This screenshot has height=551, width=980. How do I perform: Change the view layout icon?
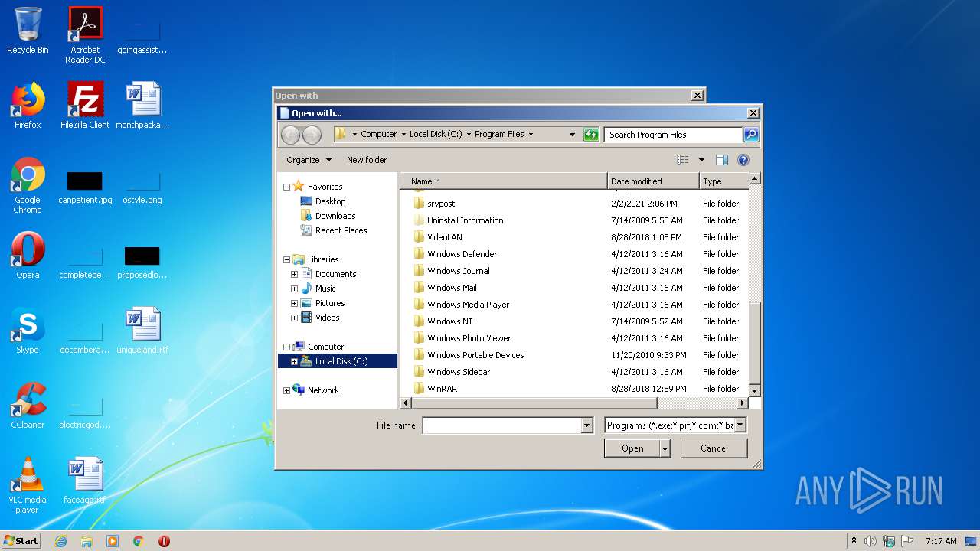pos(683,160)
